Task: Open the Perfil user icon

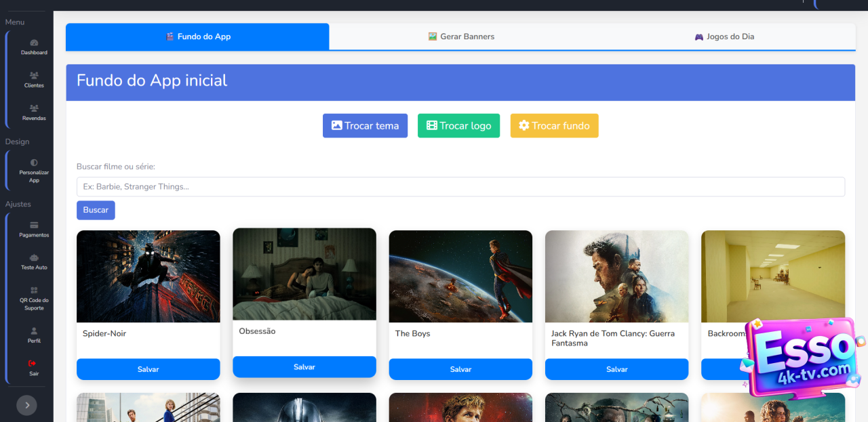Action: point(34,331)
